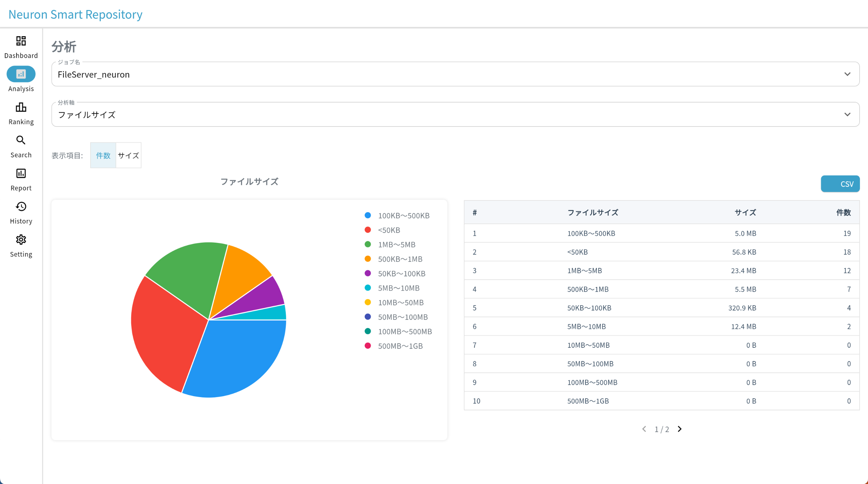Click the red <50KB legend swatch
The height and width of the screenshot is (484, 868).
[x=368, y=230]
